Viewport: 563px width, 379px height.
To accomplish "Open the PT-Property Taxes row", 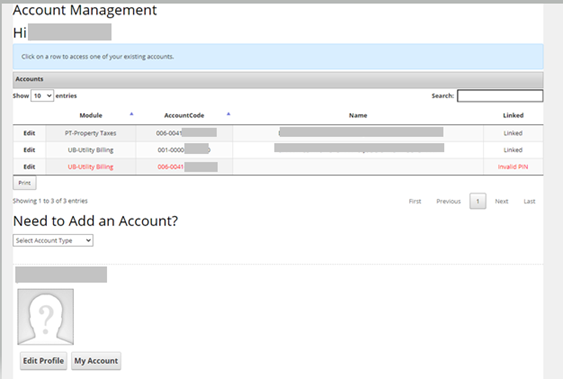I will tap(278, 133).
